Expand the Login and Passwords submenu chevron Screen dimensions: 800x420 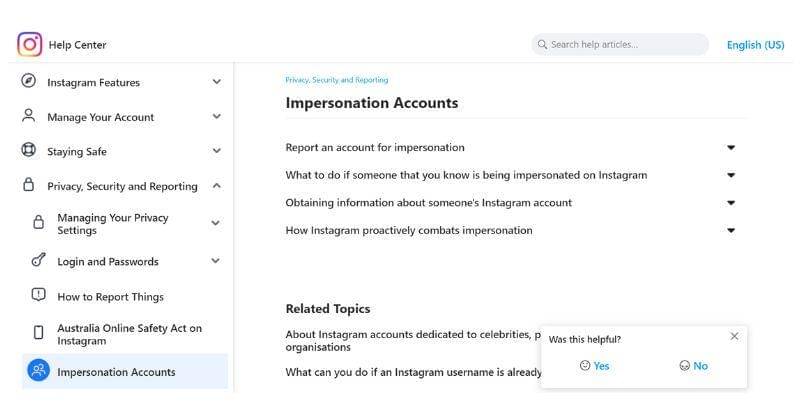pyautogui.click(x=215, y=261)
